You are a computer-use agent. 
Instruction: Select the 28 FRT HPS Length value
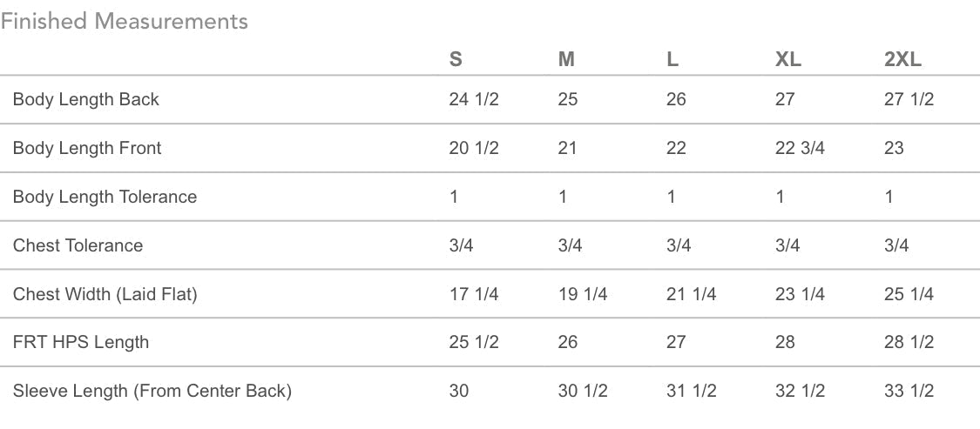[x=785, y=342]
